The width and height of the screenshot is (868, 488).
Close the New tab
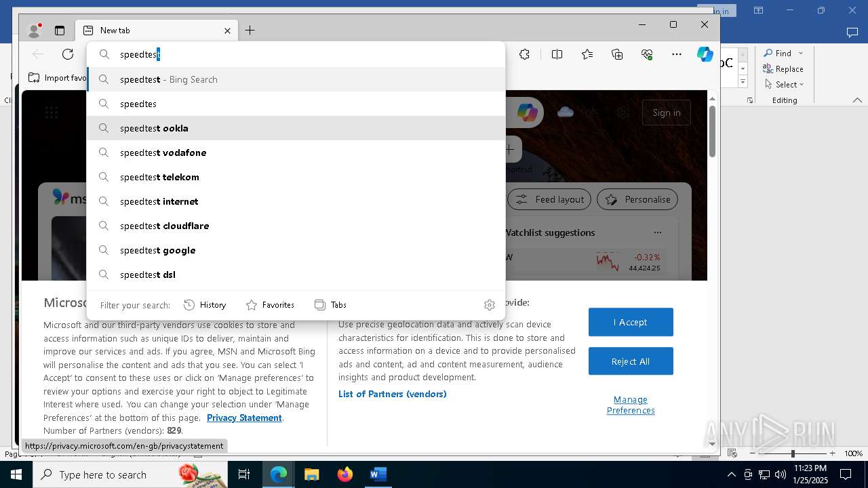pos(228,30)
